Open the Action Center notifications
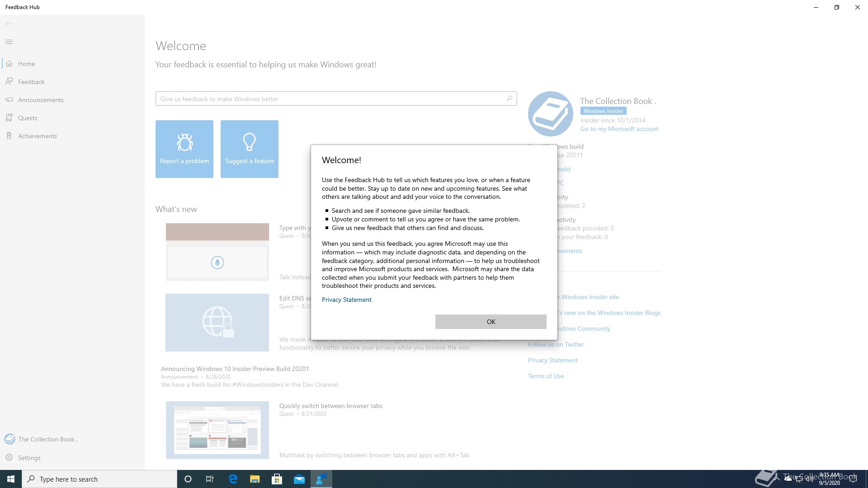The image size is (868, 488). click(x=853, y=479)
